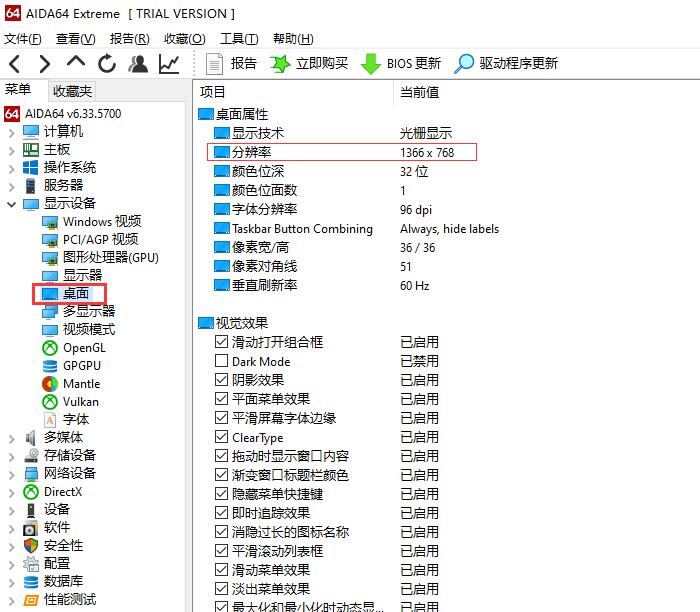Click the refresh toolbar icon

coord(107,64)
